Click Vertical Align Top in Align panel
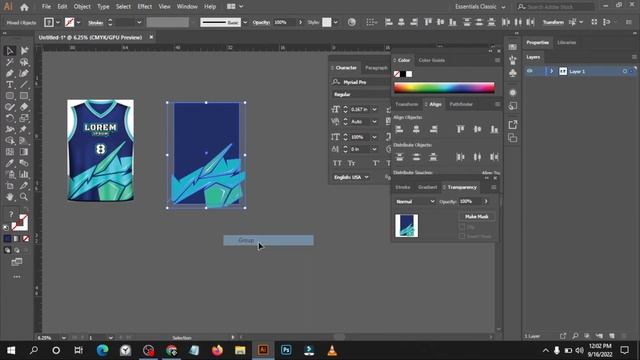 tap(460, 129)
